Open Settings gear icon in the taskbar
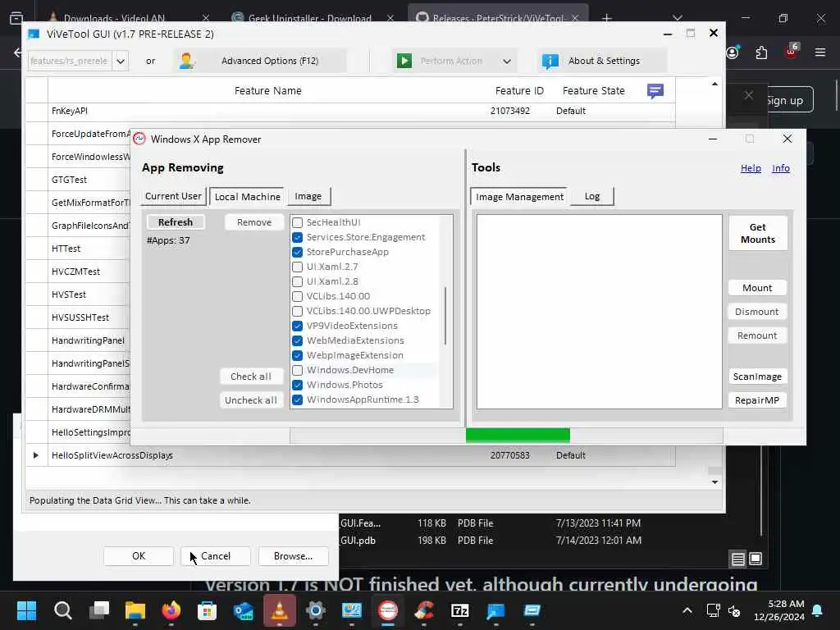 (316, 610)
